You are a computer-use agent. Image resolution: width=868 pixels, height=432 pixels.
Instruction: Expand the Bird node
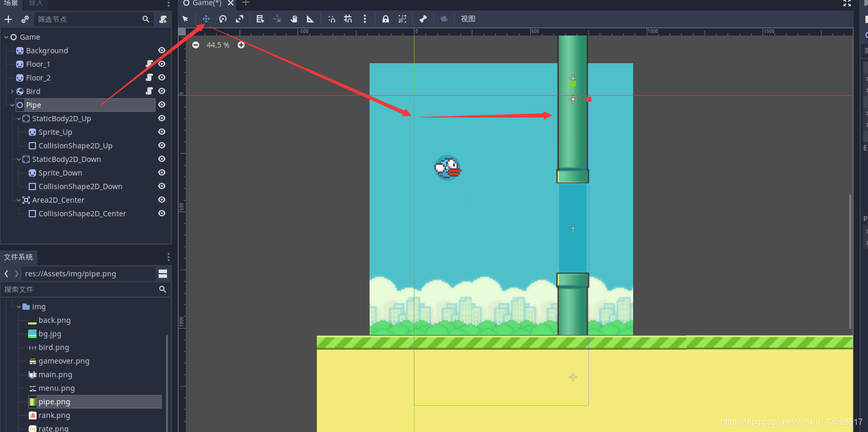pyautogui.click(x=13, y=91)
